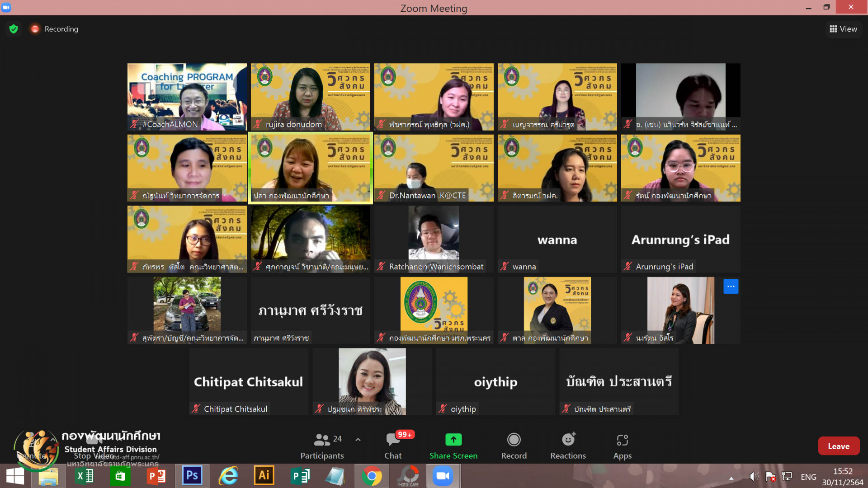The width and height of the screenshot is (868, 488).
Task: Click the Share Screen icon
Action: 453,440
